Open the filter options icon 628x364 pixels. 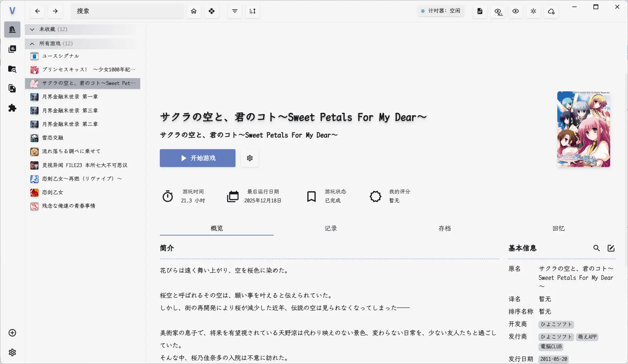click(x=235, y=11)
